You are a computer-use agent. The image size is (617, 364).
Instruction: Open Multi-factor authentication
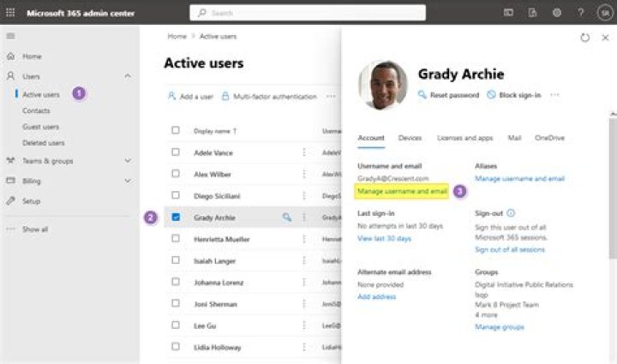pyautogui.click(x=269, y=96)
